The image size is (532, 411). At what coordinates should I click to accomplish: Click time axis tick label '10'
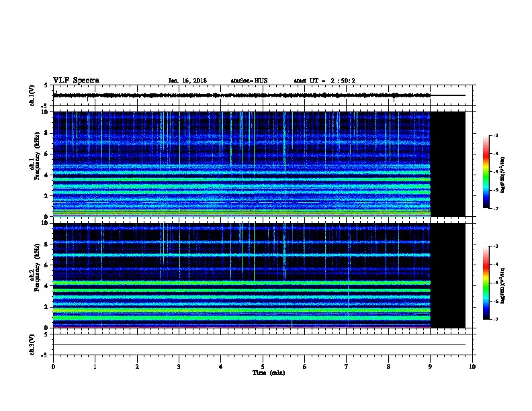click(x=472, y=366)
